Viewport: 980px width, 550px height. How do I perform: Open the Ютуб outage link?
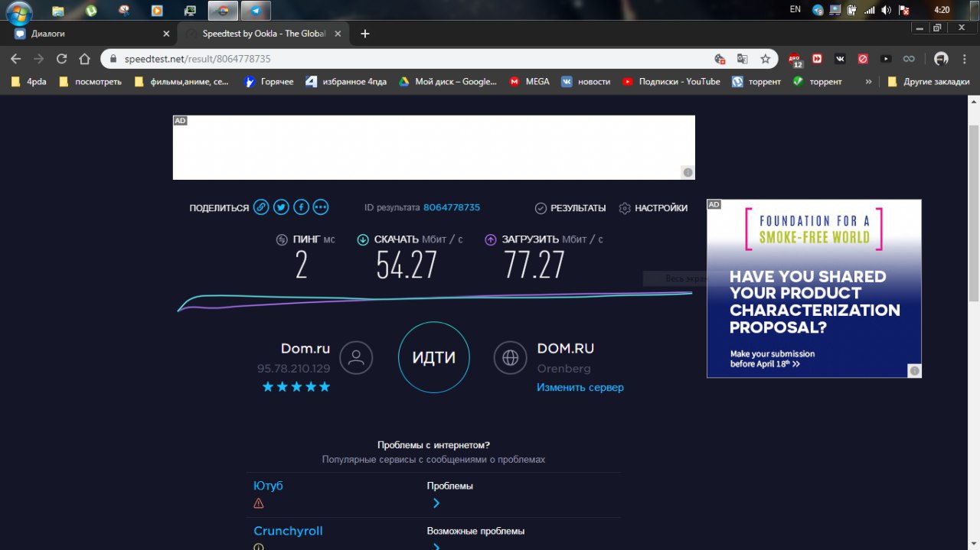[269, 486]
